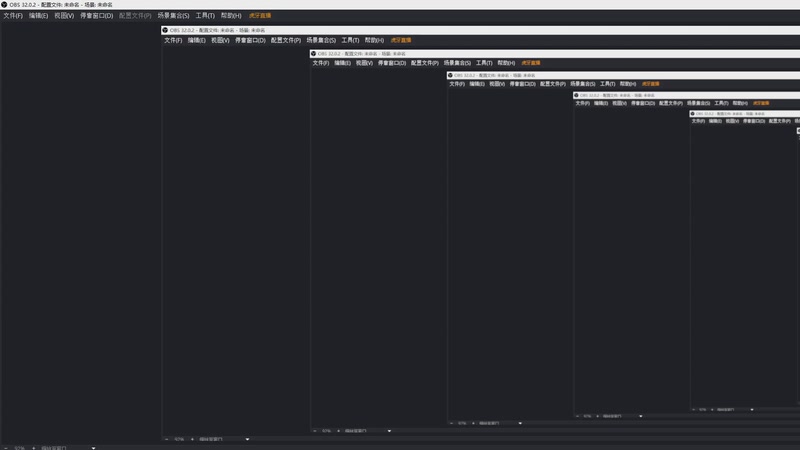Click the minus zoom icon in the largest nested window

[166, 439]
